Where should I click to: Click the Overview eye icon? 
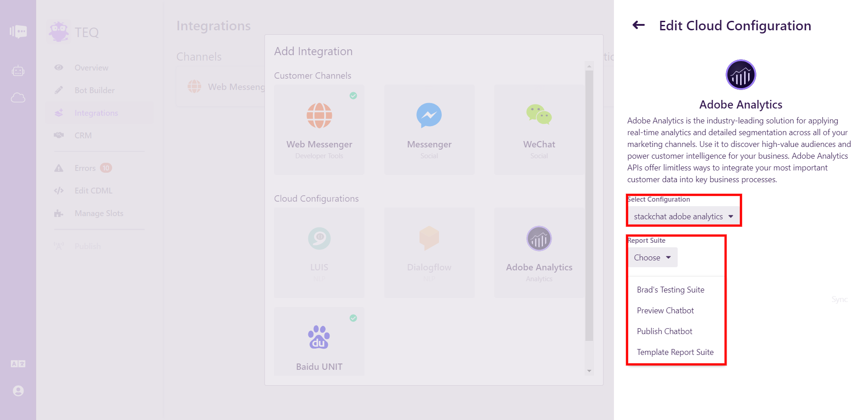(x=59, y=67)
